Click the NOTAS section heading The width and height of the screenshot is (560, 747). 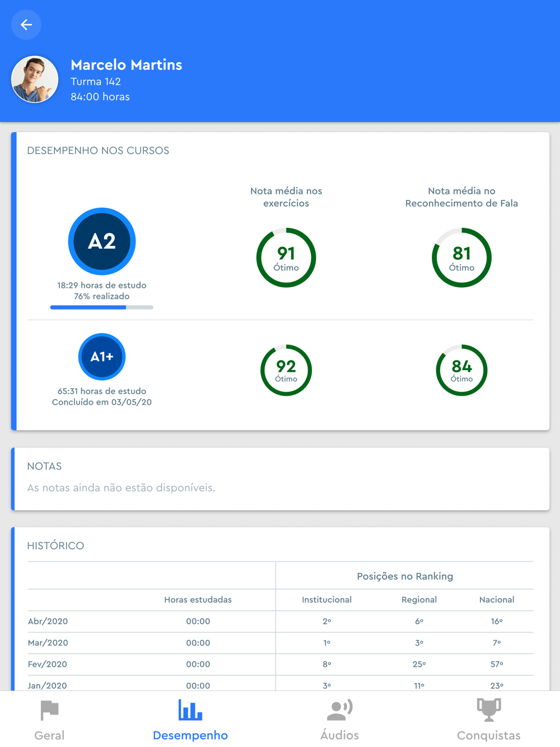[44, 466]
